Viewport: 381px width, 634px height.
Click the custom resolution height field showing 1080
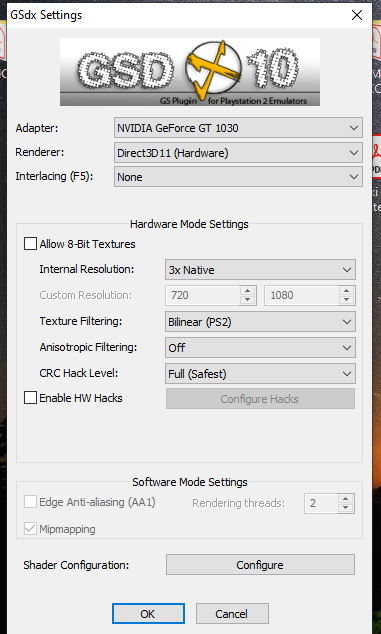click(x=302, y=295)
